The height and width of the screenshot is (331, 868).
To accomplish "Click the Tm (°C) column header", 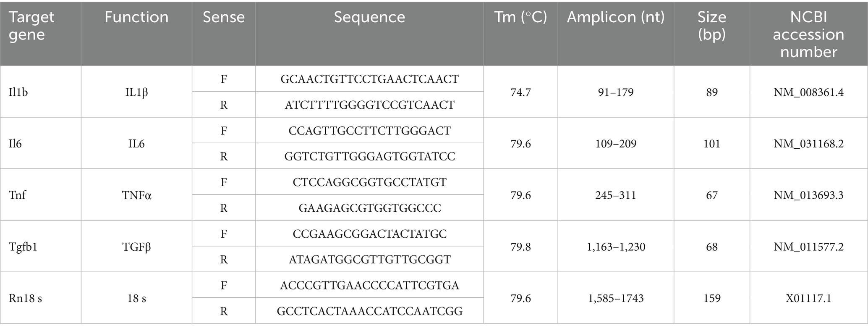I will tap(520, 17).
